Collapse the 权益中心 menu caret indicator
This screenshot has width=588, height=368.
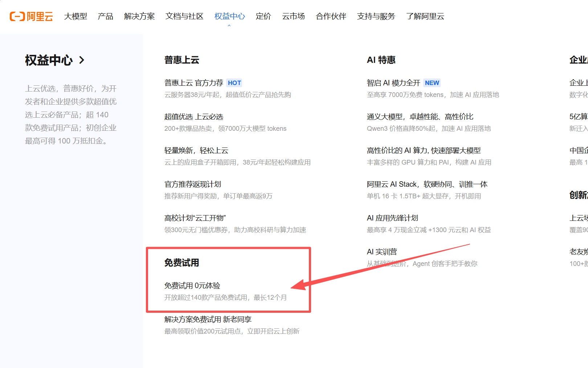pyautogui.click(x=229, y=25)
